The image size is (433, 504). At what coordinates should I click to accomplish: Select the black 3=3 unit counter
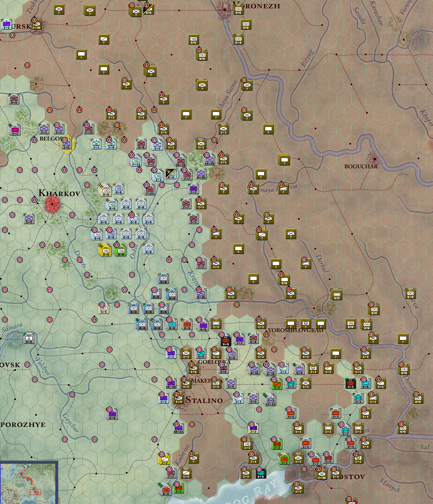[x=351, y=383]
